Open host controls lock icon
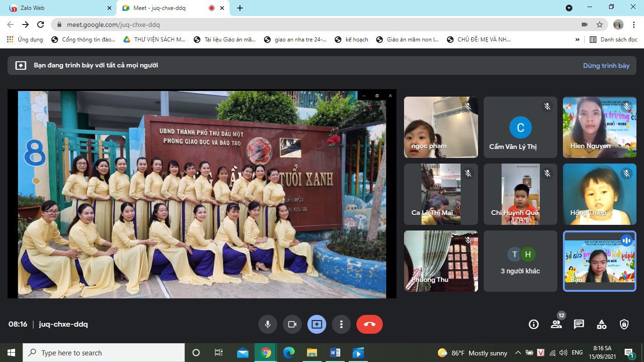 tap(624, 324)
